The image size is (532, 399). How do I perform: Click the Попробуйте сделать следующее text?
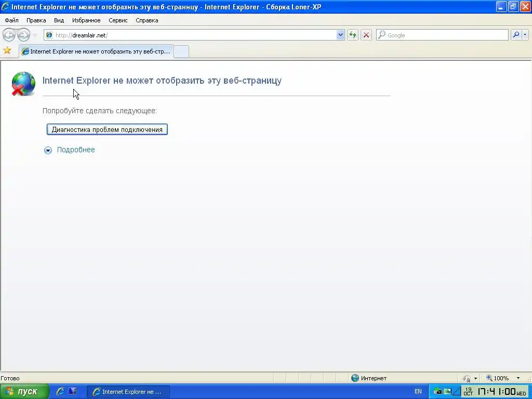point(100,111)
